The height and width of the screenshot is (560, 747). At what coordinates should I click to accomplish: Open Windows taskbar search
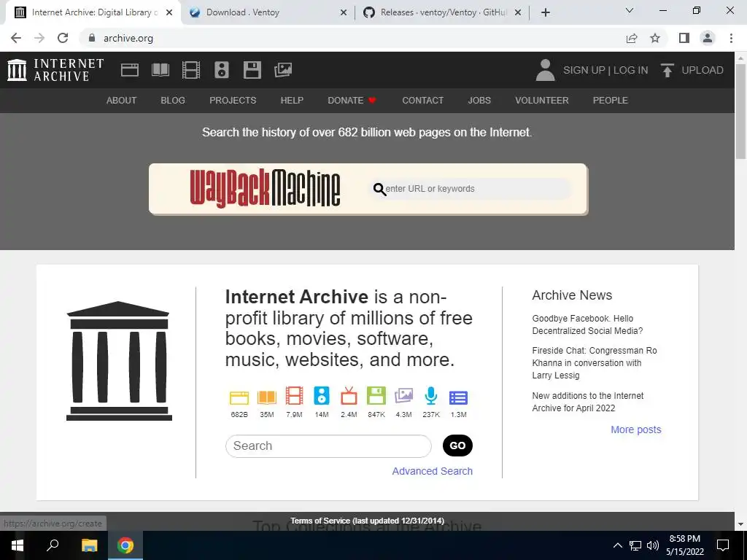53,545
